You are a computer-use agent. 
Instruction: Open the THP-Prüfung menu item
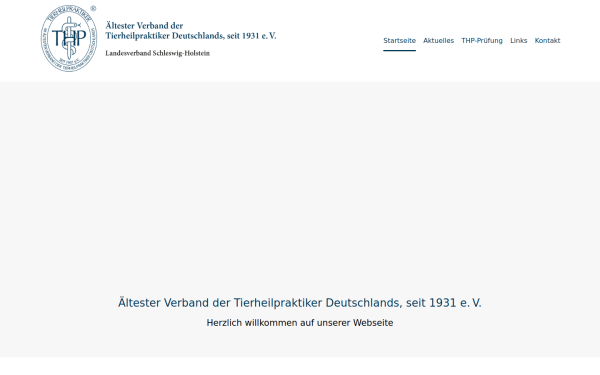pos(482,41)
